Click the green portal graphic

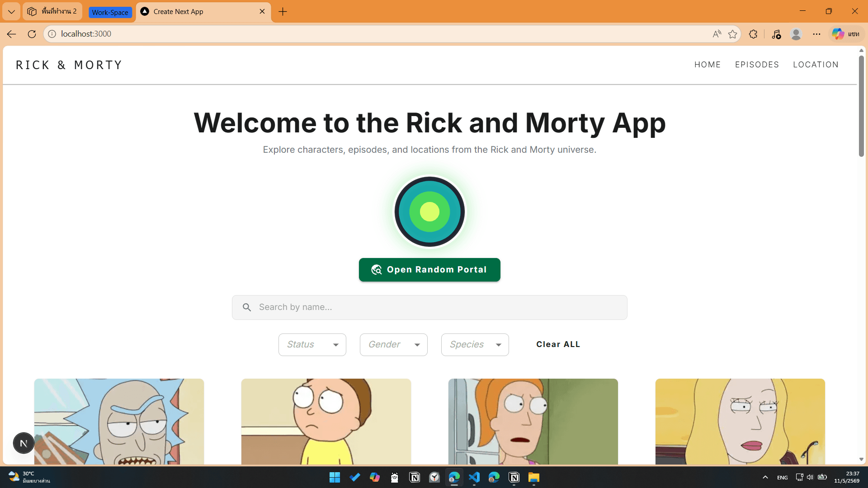(x=429, y=211)
